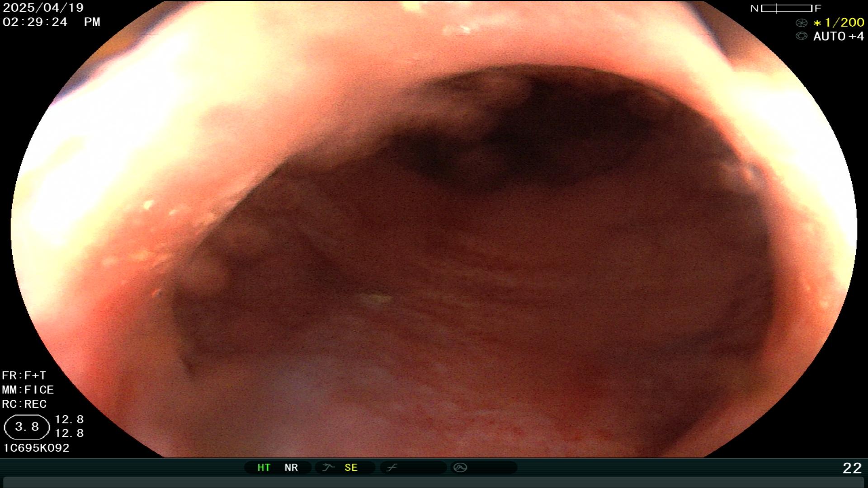The width and height of the screenshot is (868, 488).
Task: Toggle the green HT indicator
Action: pyautogui.click(x=264, y=467)
